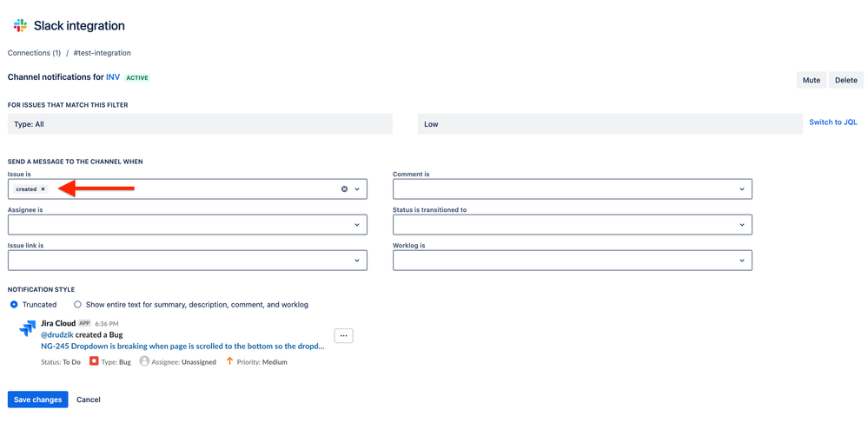Click the Jira Cloud sender name

tap(58, 323)
